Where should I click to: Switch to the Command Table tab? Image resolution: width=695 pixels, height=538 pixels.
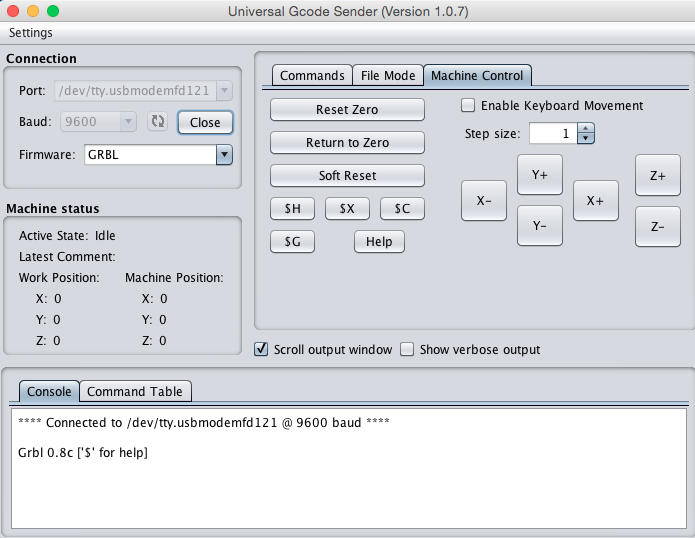tap(135, 391)
